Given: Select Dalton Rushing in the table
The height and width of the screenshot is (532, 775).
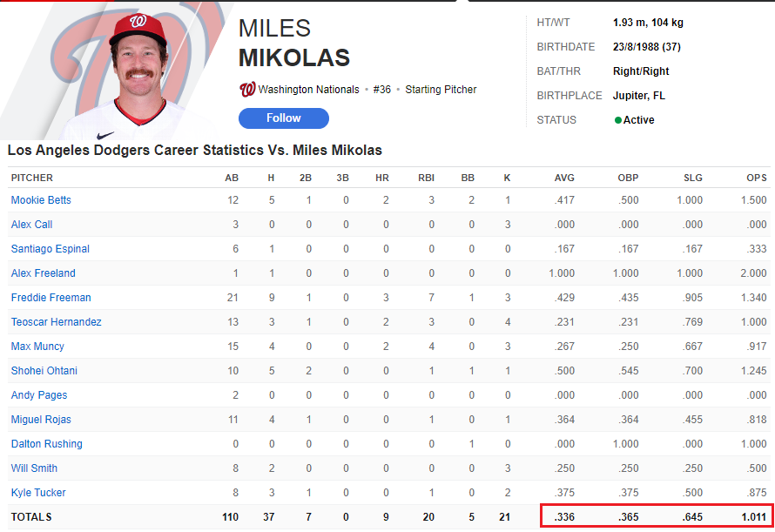Looking at the screenshot, I should (46, 444).
